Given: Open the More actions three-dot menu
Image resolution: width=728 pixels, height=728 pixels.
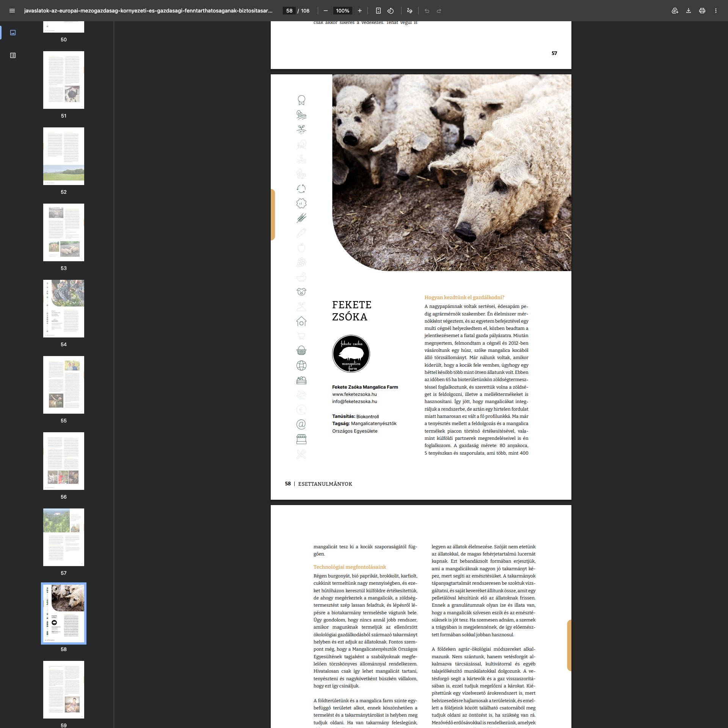Looking at the screenshot, I should click(716, 11).
